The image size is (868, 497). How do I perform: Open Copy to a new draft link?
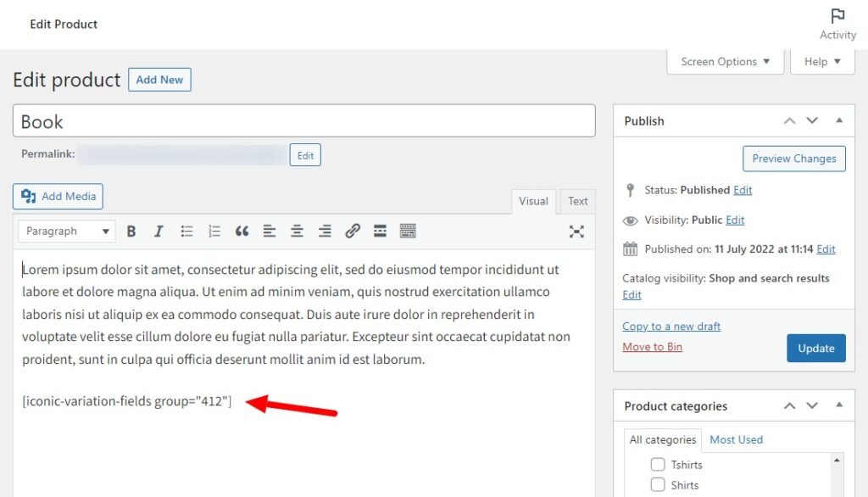click(x=670, y=326)
